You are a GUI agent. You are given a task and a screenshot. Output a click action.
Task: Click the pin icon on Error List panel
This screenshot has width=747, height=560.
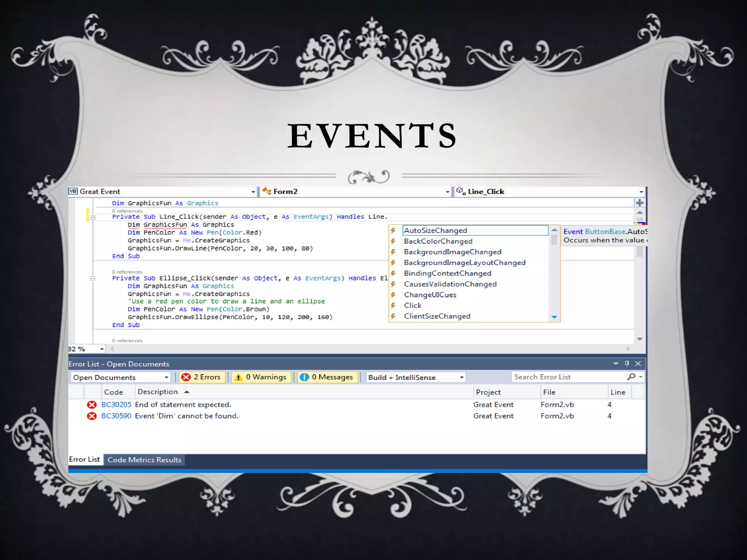coord(627,363)
